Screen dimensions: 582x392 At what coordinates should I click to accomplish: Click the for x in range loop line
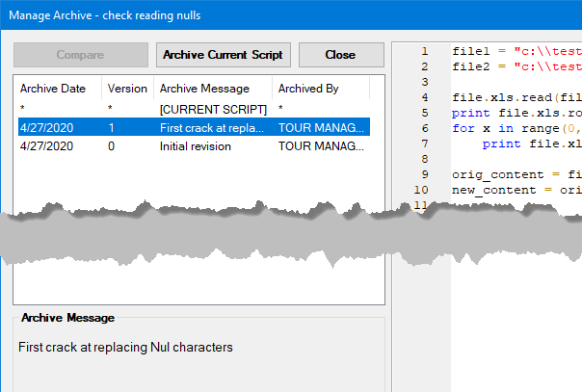(x=516, y=129)
